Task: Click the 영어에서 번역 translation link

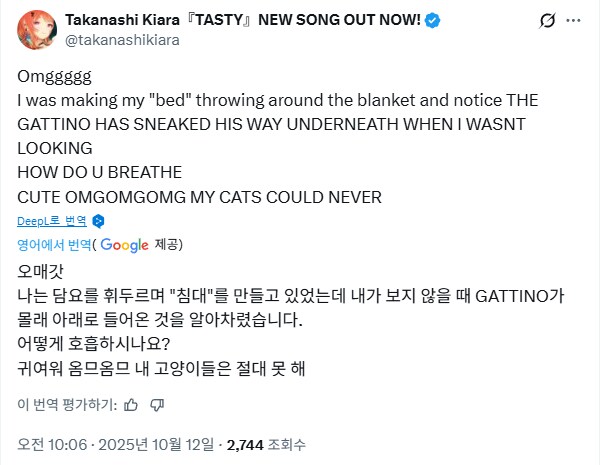Action: pyautogui.click(x=55, y=244)
